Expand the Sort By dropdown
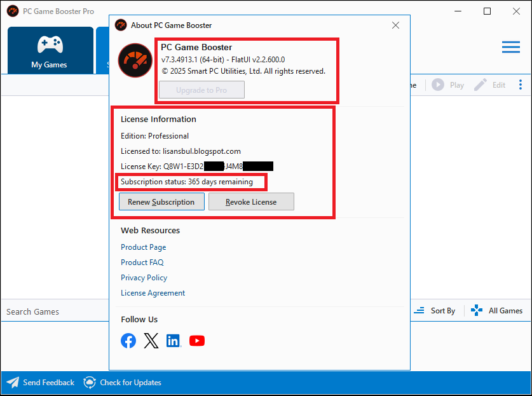The image size is (532, 396). pos(435,311)
